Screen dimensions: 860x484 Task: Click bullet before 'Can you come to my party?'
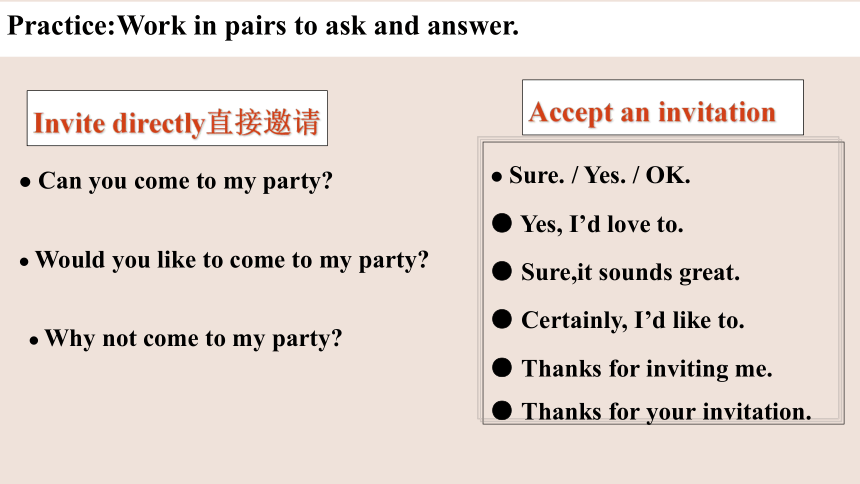25,183
